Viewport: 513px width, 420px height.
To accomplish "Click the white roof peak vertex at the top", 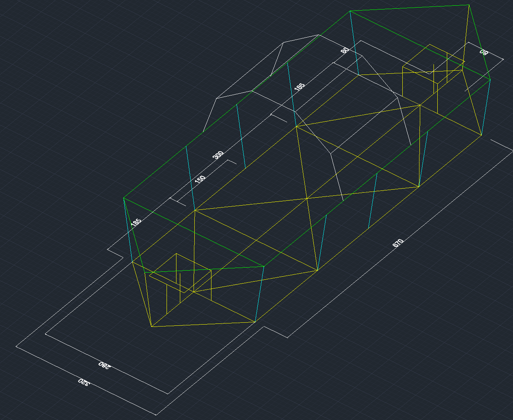I will (318, 35).
